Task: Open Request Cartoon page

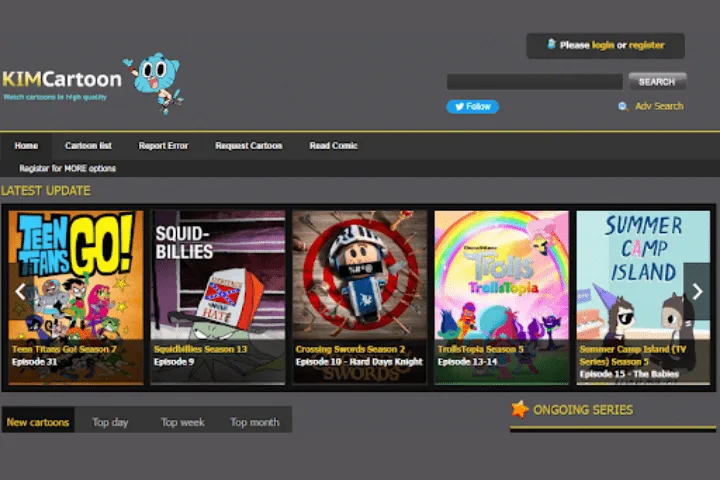Action: pos(248,146)
